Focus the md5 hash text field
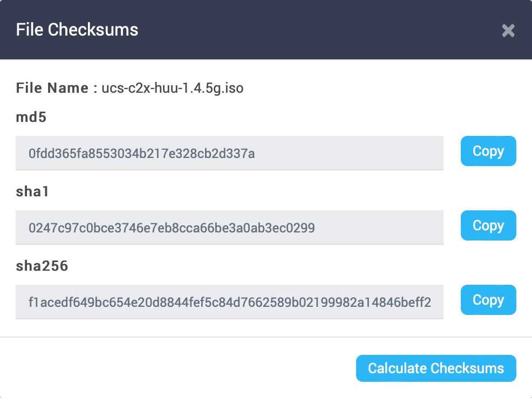 click(229, 154)
